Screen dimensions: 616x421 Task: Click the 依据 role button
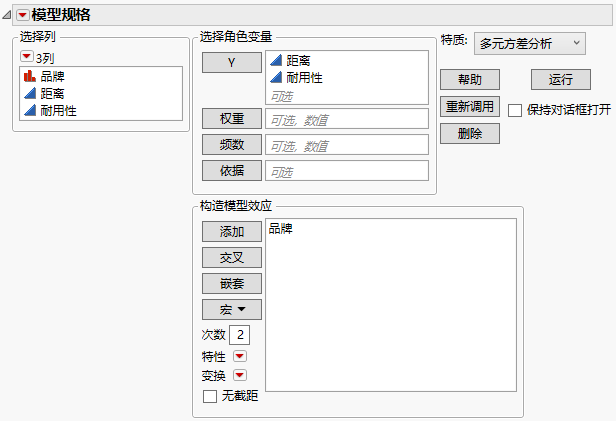[x=232, y=170]
